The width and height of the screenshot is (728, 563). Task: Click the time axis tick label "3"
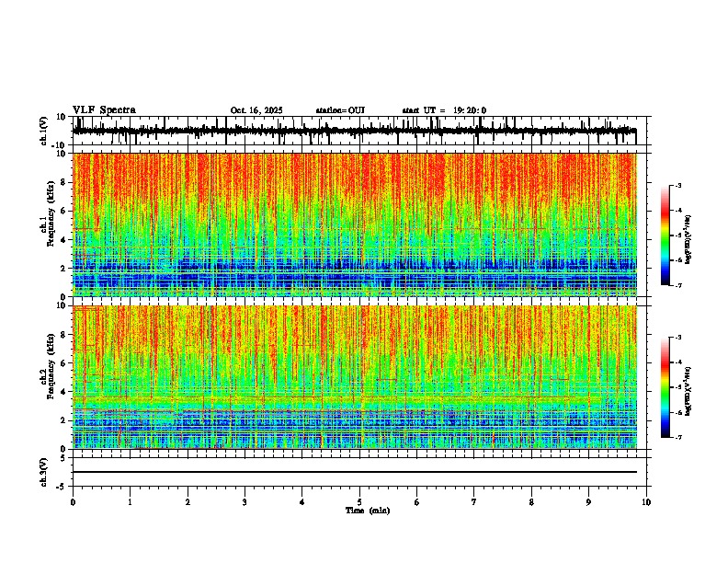coord(245,502)
